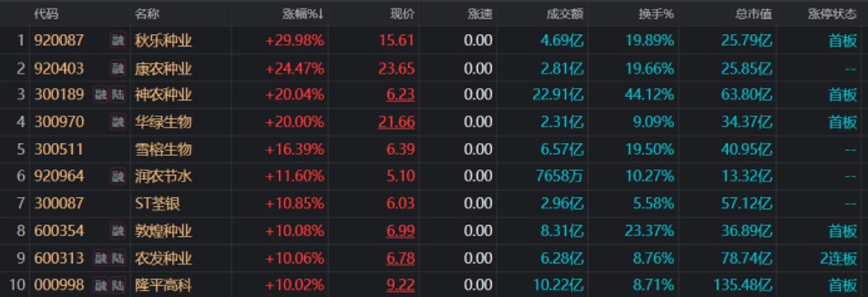The height and width of the screenshot is (297, 868).
Task: Select stock code 600313
Action: tap(59, 257)
